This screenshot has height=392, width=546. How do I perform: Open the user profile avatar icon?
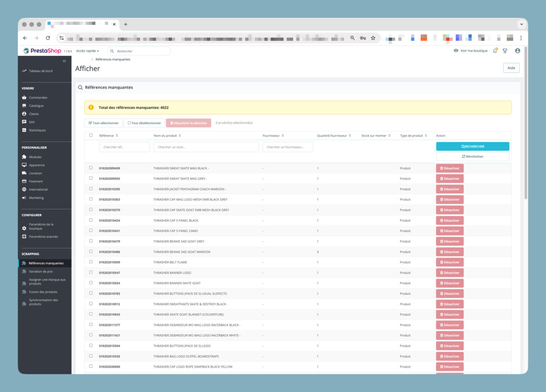pos(517,51)
